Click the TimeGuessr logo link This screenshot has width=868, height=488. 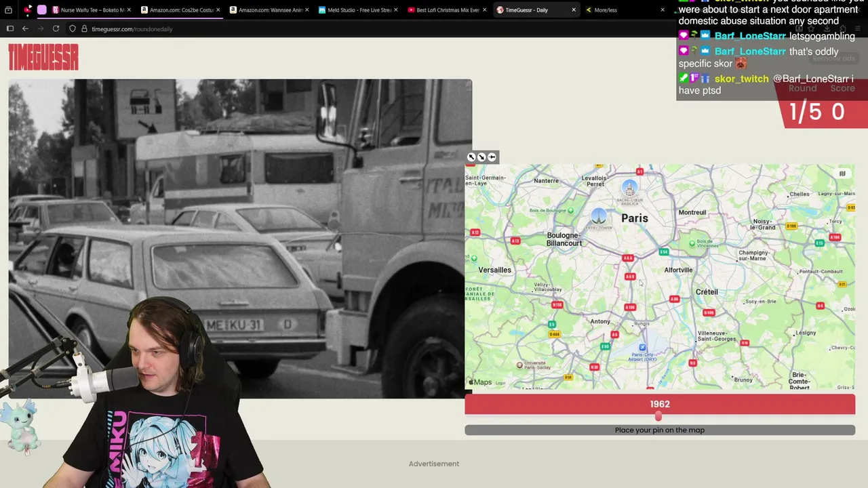[43, 57]
